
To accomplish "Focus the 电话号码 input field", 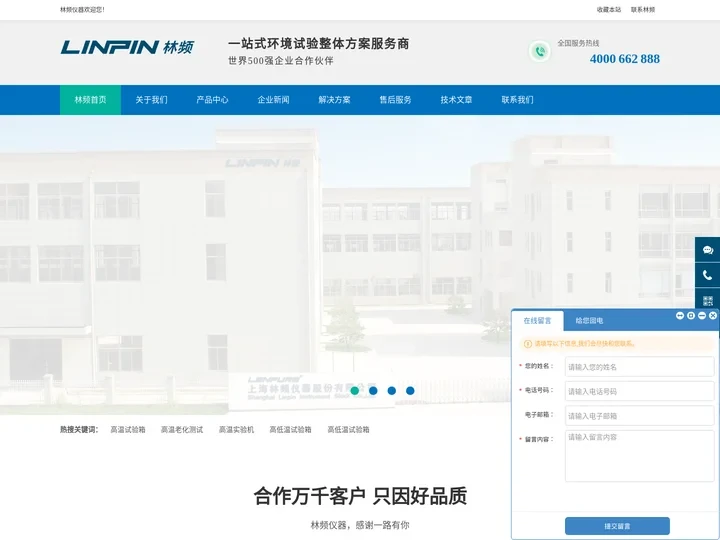I will pyautogui.click(x=640, y=391).
